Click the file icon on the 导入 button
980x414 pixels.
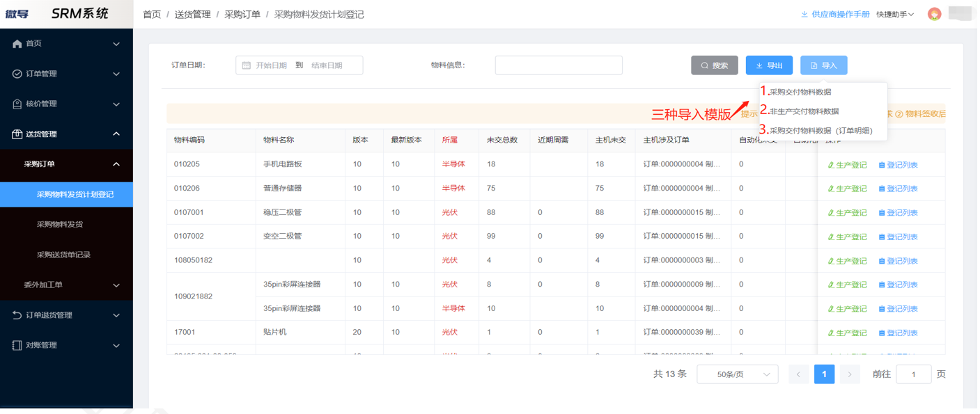click(x=813, y=65)
